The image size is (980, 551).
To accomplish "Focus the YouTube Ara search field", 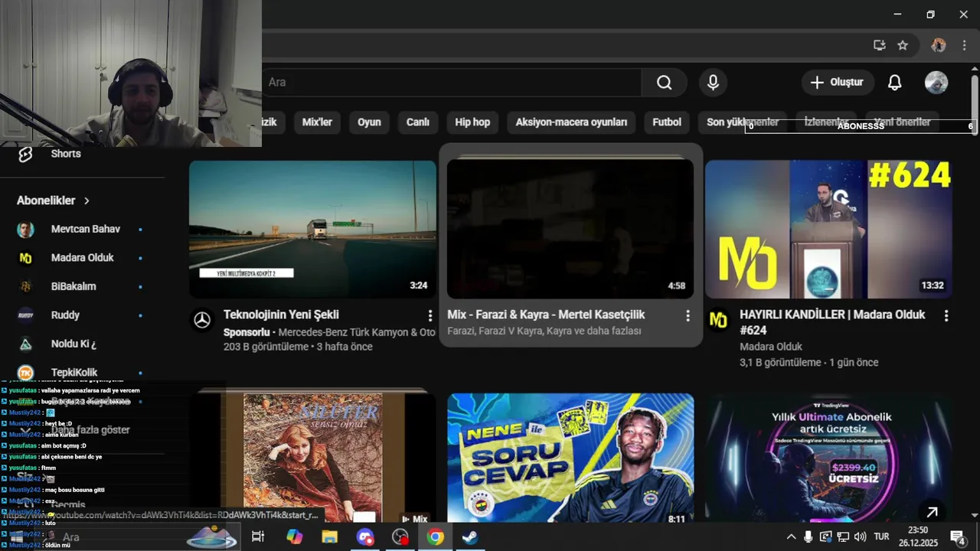I will (452, 82).
